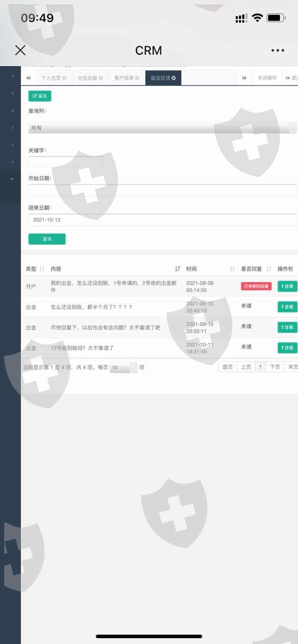Select page 1 in pagination
The image size is (298, 644).
point(261,367)
